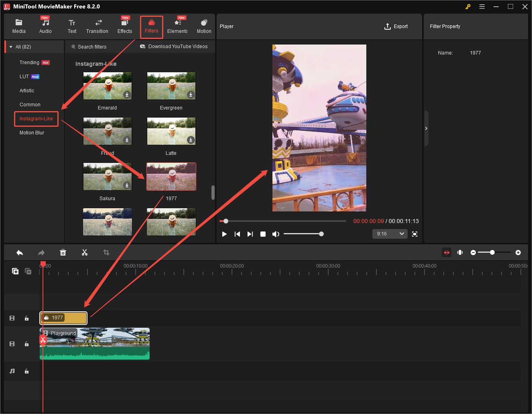The width and height of the screenshot is (532, 414).
Task: Enter full screen playback mode
Action: point(414,234)
